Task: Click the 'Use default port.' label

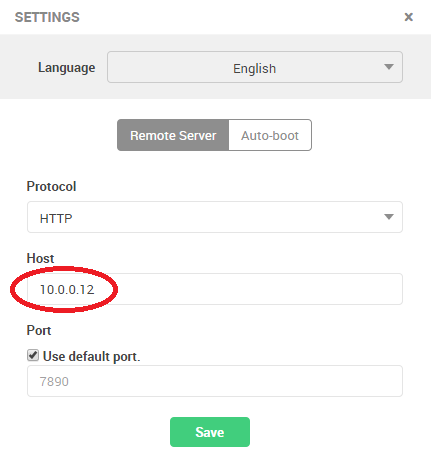Action: 92,356
